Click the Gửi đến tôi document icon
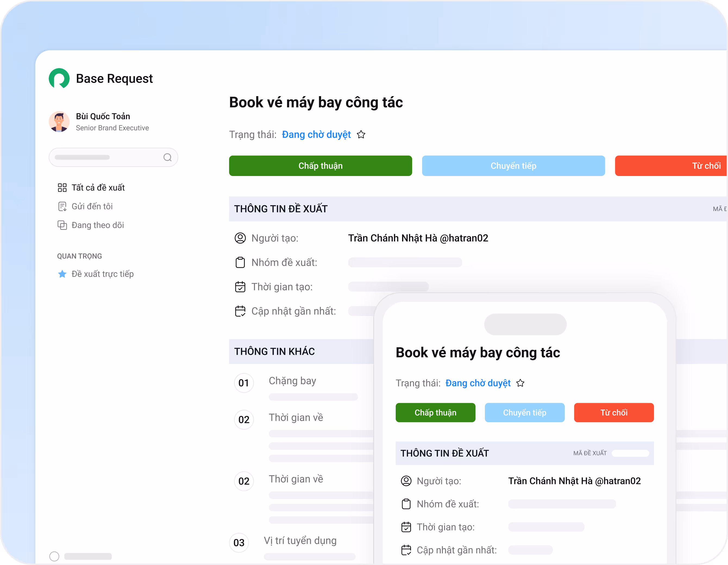This screenshot has height=565, width=728. click(62, 206)
